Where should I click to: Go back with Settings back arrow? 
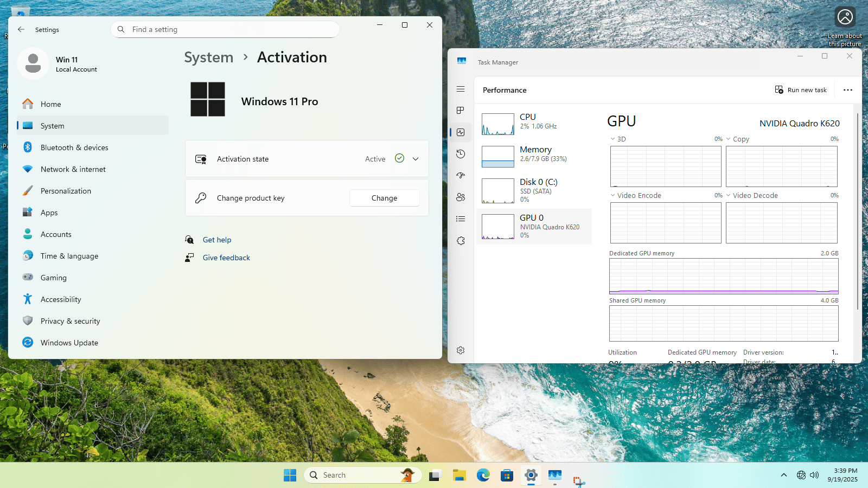coord(21,29)
